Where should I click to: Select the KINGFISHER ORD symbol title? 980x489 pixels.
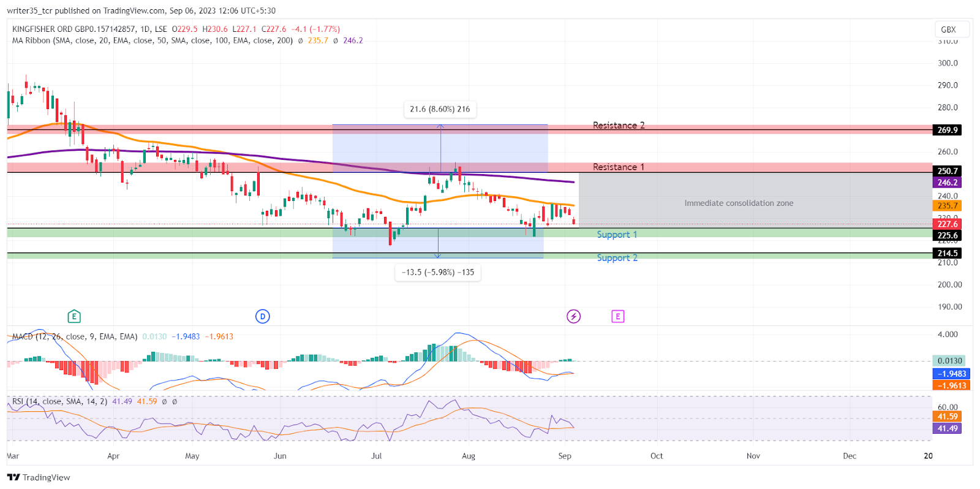tap(89, 29)
